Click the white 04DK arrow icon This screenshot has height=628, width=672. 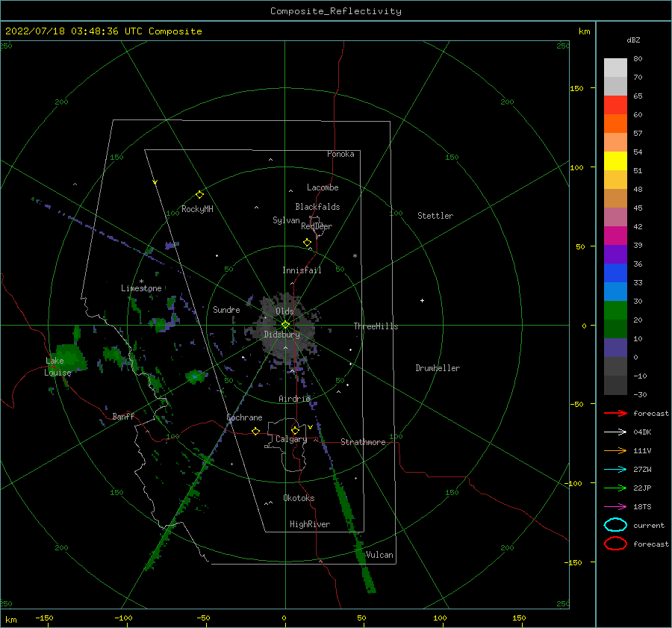pos(615,432)
